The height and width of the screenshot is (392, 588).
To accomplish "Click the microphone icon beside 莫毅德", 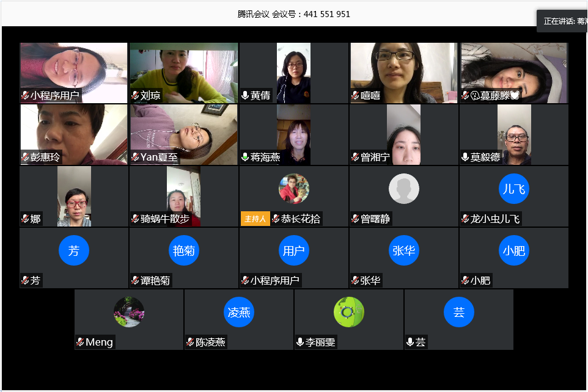I will tap(465, 158).
